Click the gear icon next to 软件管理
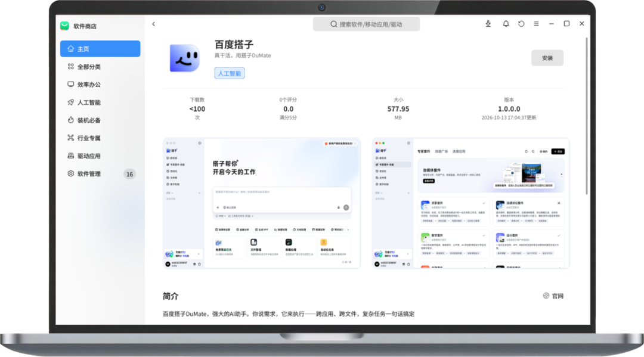644x357 pixels. pos(70,173)
